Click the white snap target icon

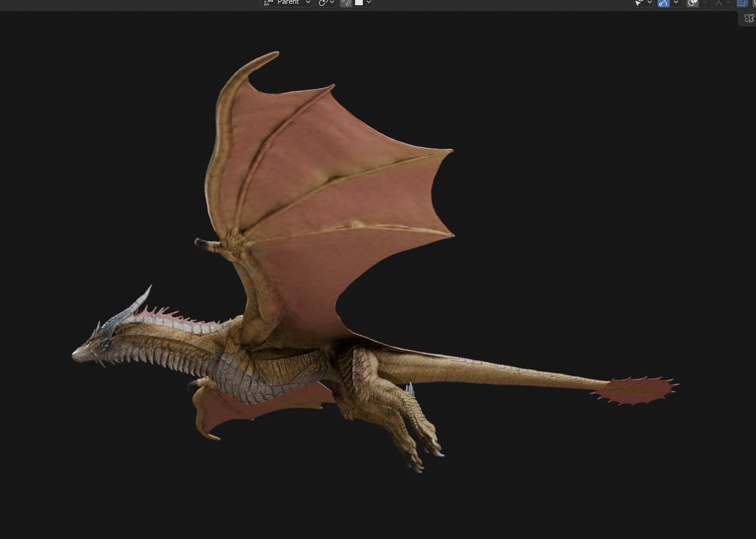point(359,3)
